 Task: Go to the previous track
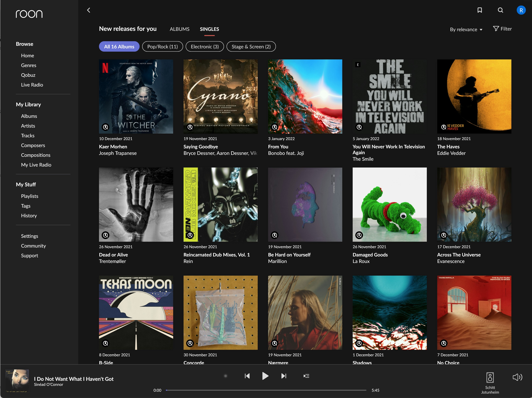click(x=247, y=376)
